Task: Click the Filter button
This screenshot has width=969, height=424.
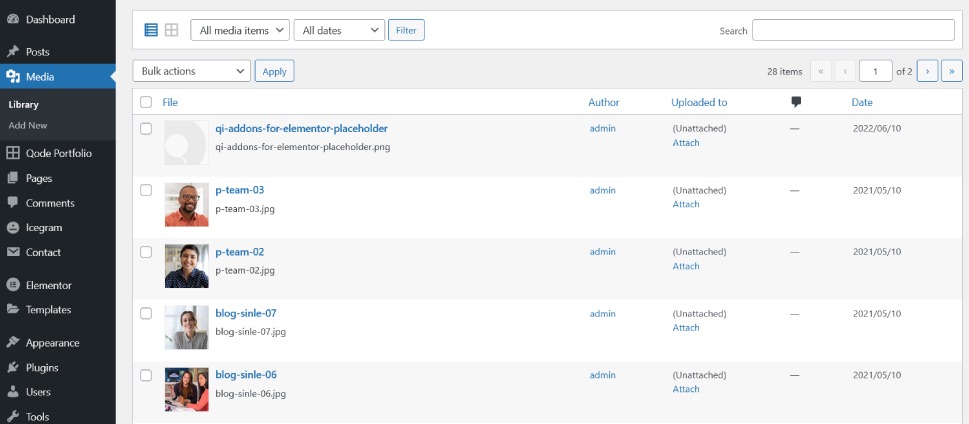Action: click(406, 30)
